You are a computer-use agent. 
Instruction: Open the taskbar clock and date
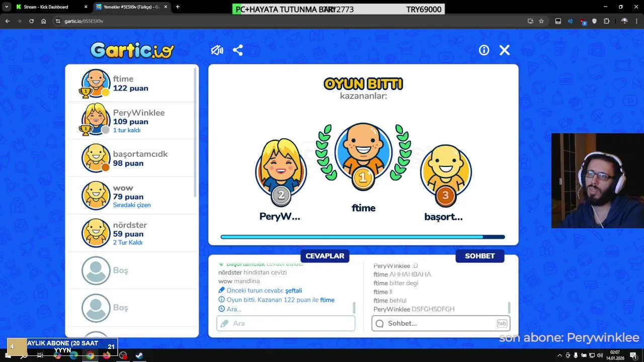click(615, 355)
